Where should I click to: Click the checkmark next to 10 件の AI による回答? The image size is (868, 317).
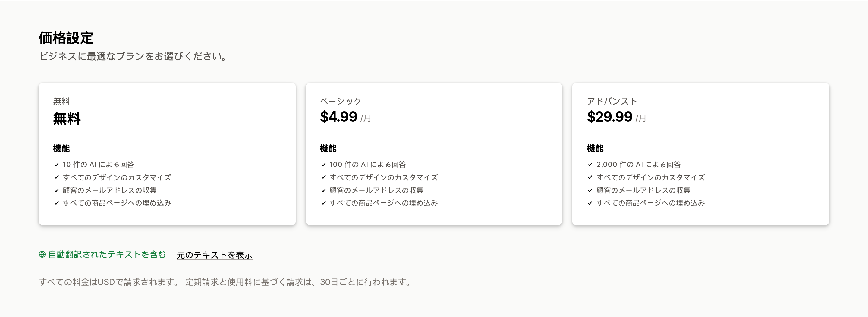coord(57,165)
